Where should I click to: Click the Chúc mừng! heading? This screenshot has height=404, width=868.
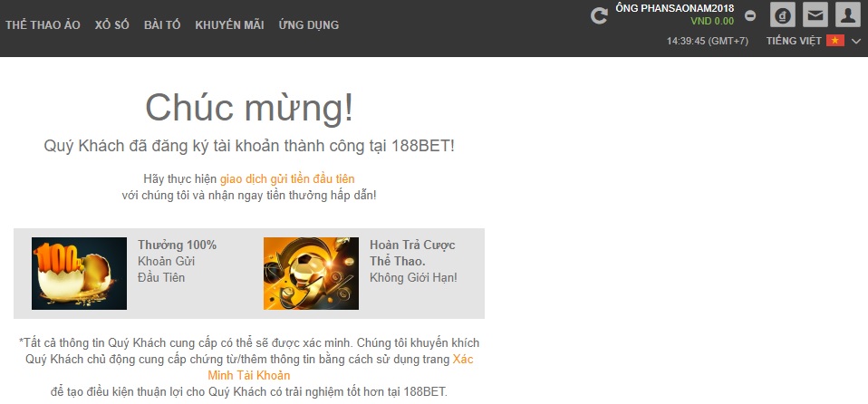pyautogui.click(x=249, y=108)
